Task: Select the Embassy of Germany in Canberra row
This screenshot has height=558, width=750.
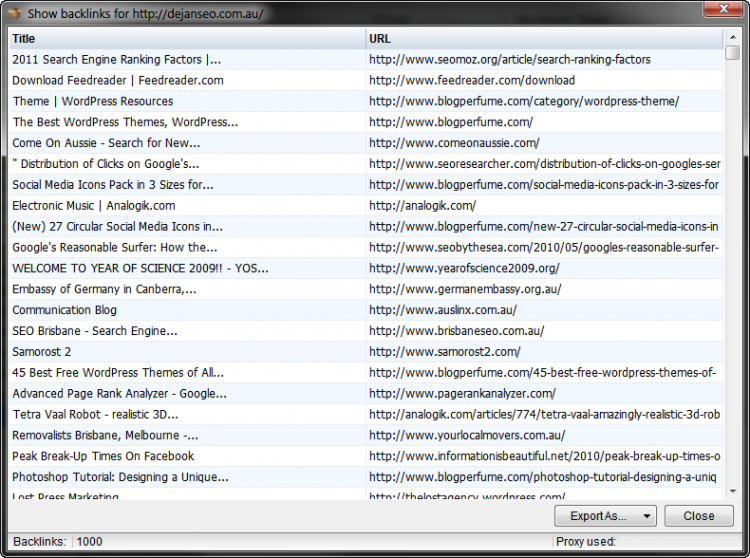Action: tap(104, 289)
